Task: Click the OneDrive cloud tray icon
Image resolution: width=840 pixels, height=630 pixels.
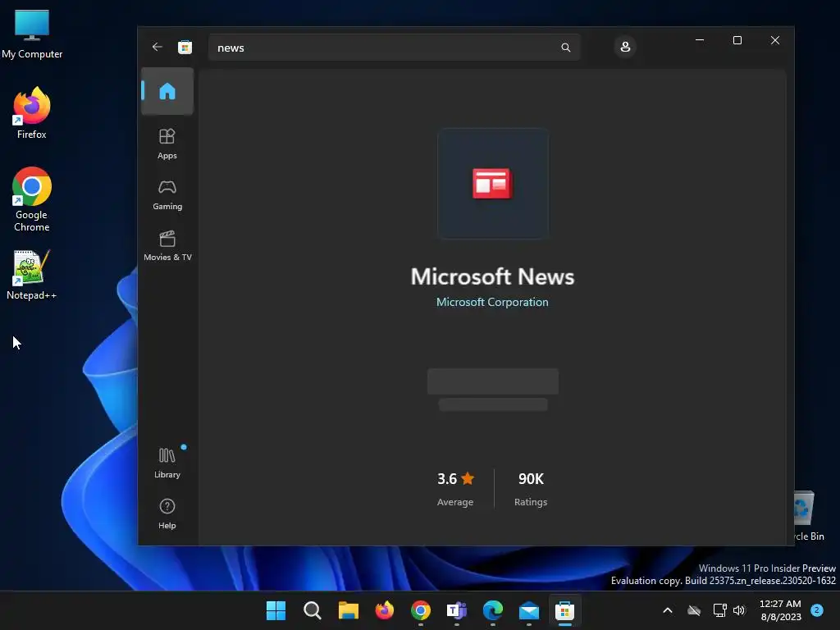Action: [x=694, y=610]
